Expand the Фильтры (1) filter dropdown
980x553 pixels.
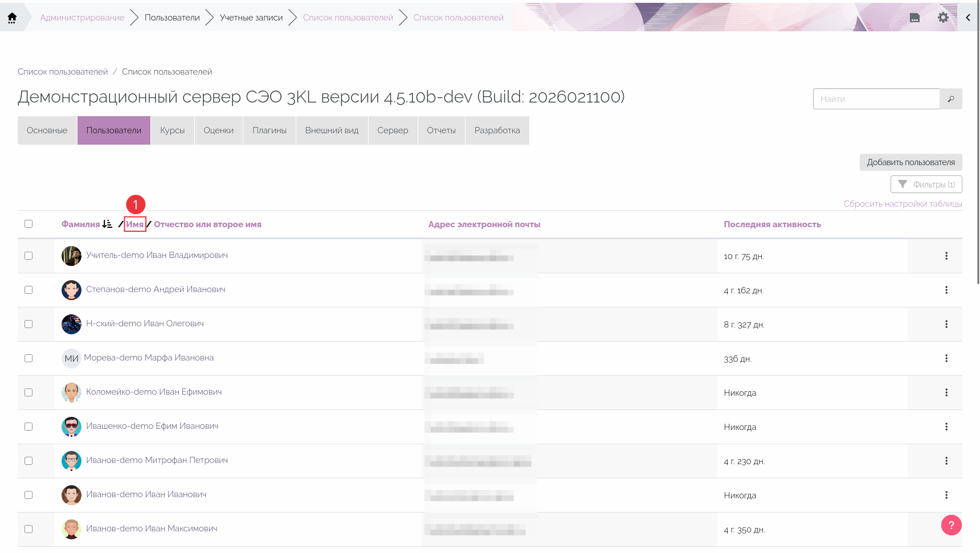tap(926, 185)
